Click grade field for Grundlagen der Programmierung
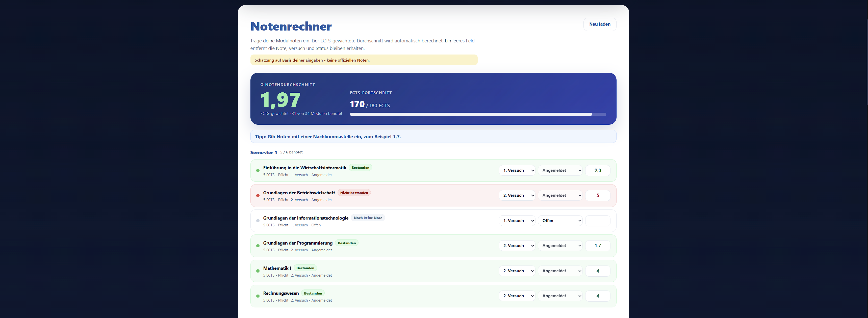Viewport: 868px width, 318px height. coord(598,246)
